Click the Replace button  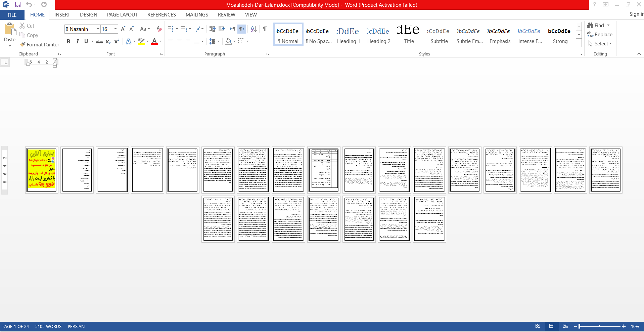coord(600,34)
